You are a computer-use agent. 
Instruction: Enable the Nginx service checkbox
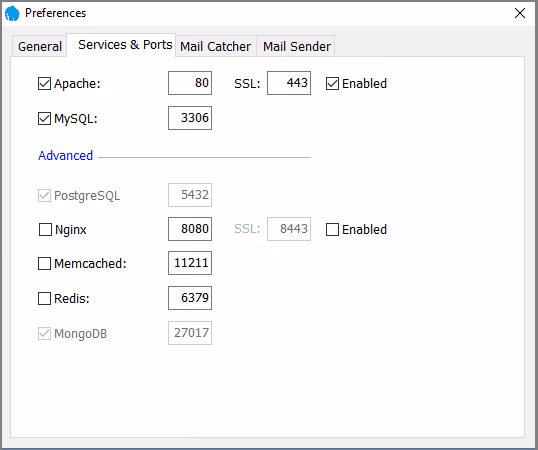[x=45, y=229]
